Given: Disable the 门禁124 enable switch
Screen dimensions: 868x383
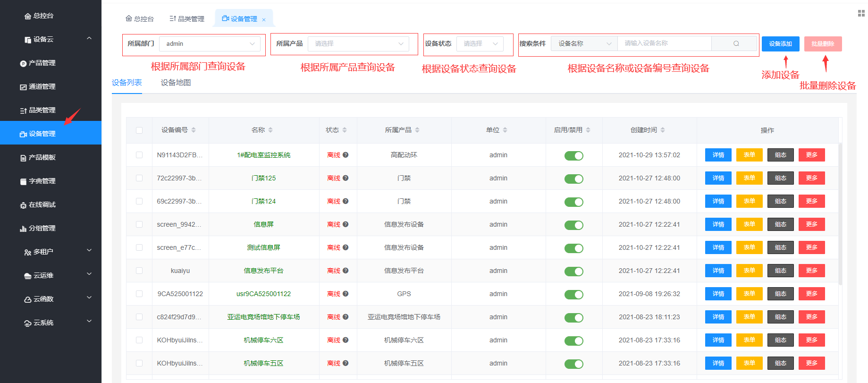Looking at the screenshot, I should tap(574, 202).
